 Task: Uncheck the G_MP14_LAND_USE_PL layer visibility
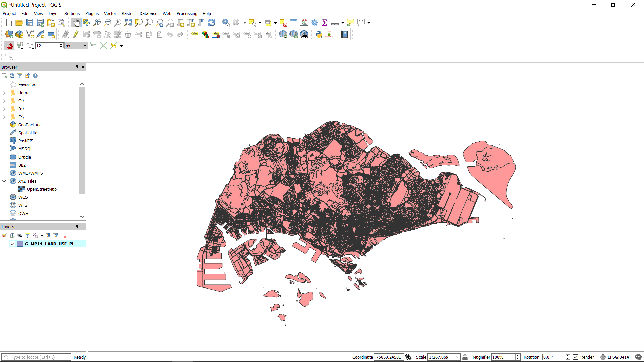point(12,244)
